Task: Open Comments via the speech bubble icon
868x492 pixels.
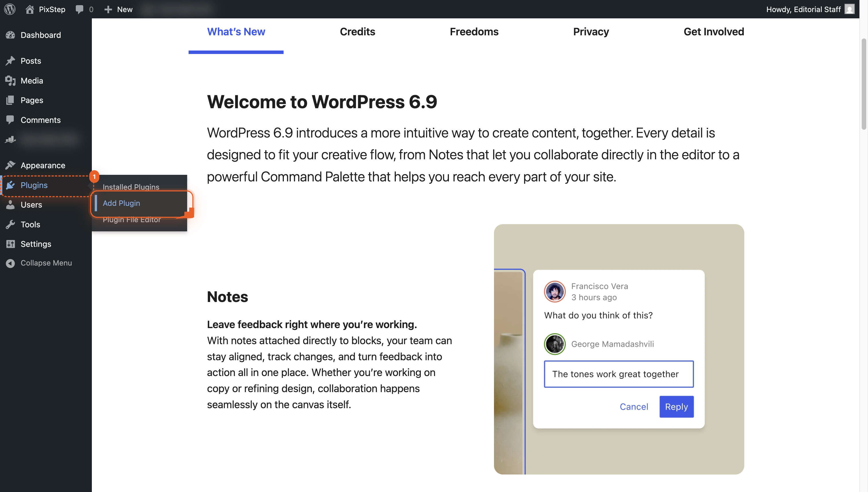Action: 10,120
